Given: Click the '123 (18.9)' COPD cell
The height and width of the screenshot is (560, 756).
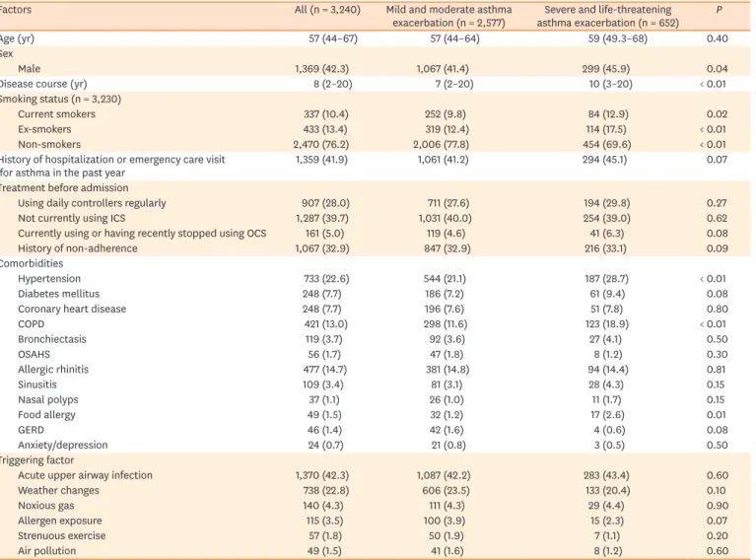Looking at the screenshot, I should click(606, 324).
